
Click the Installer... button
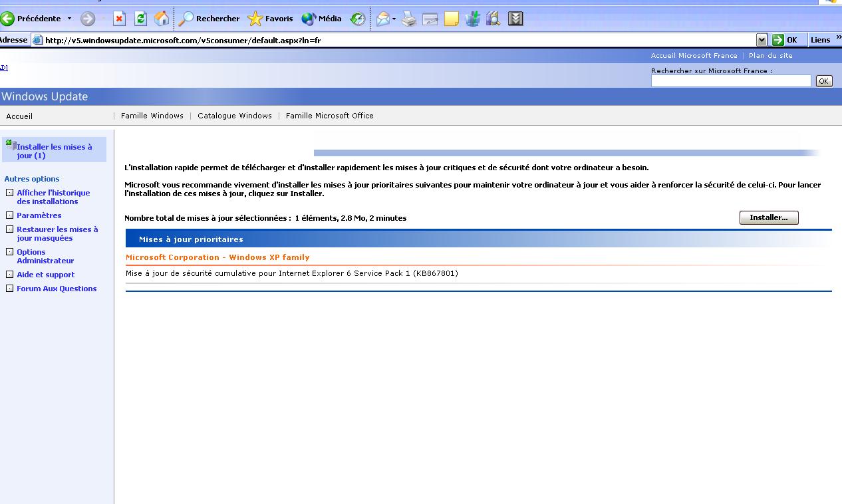[769, 217]
